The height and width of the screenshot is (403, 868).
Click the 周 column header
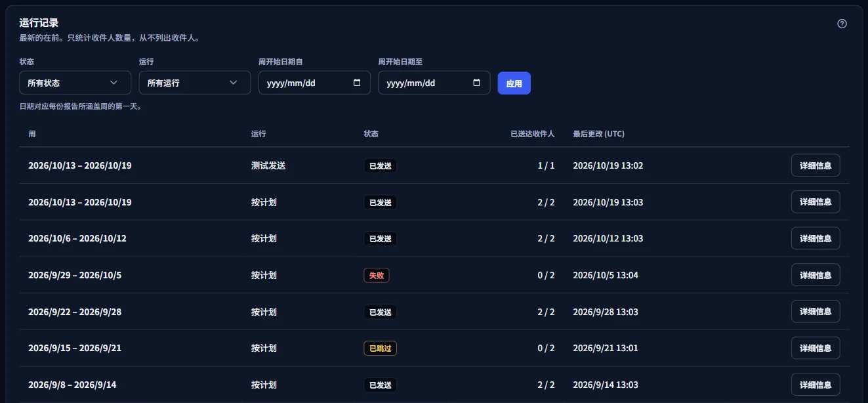coord(32,134)
